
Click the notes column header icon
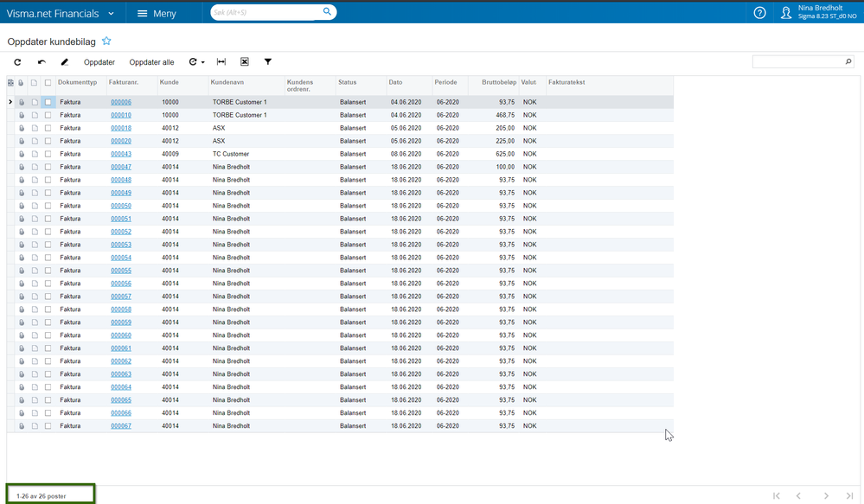(x=35, y=83)
